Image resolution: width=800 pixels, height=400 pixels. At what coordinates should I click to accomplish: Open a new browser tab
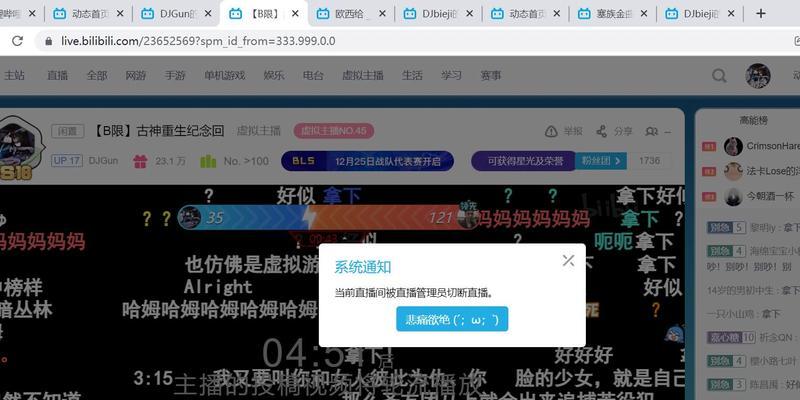point(761,14)
